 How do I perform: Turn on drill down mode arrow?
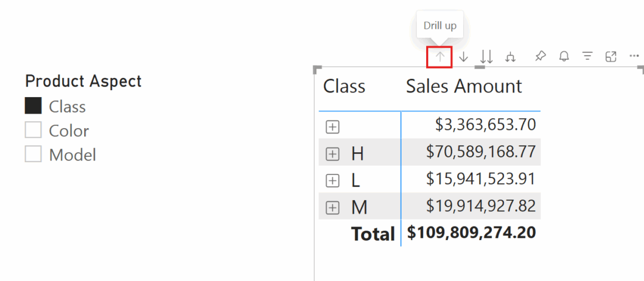pos(463,57)
